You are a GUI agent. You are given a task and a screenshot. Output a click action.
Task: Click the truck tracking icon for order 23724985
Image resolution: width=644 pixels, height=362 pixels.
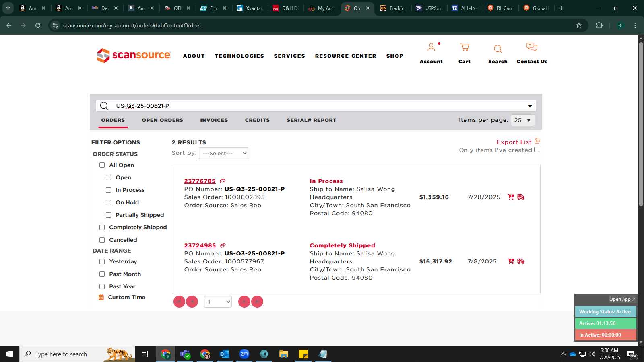click(x=521, y=261)
